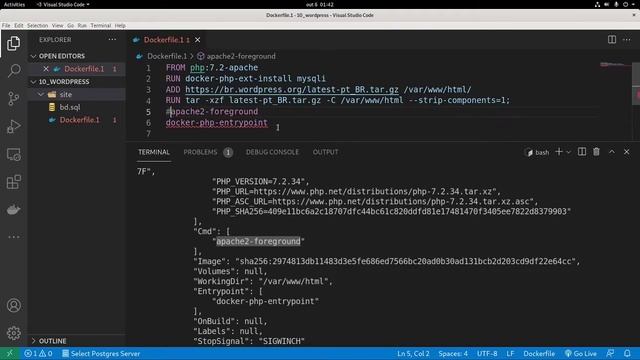The image size is (640, 360).
Task: Open the Selection menu
Action: coord(38,25)
